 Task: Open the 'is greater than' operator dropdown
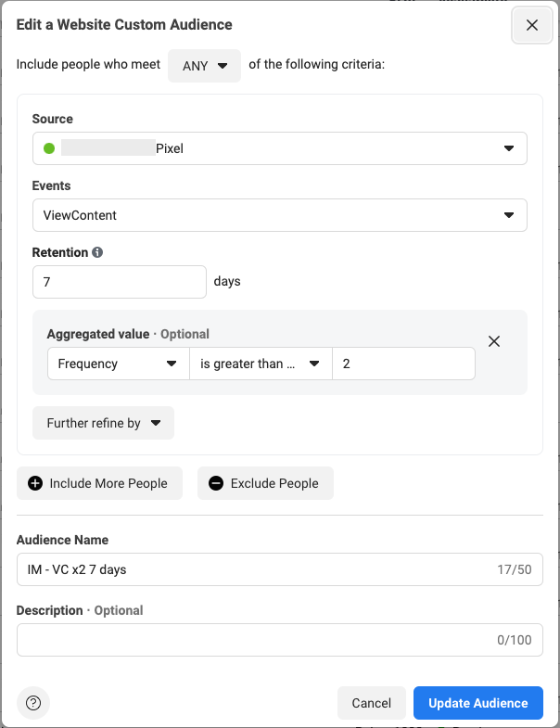261,364
